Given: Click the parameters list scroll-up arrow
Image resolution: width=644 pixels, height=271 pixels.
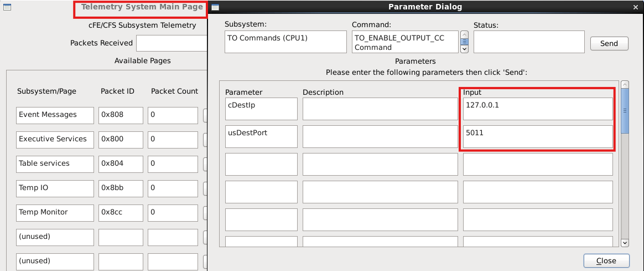Looking at the screenshot, I should pyautogui.click(x=625, y=85).
